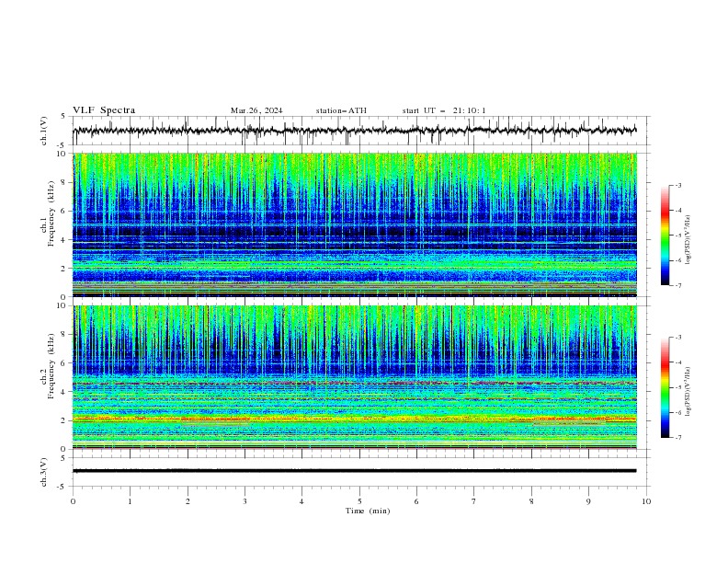Click the date 'Mar.26, 2024'

point(256,110)
